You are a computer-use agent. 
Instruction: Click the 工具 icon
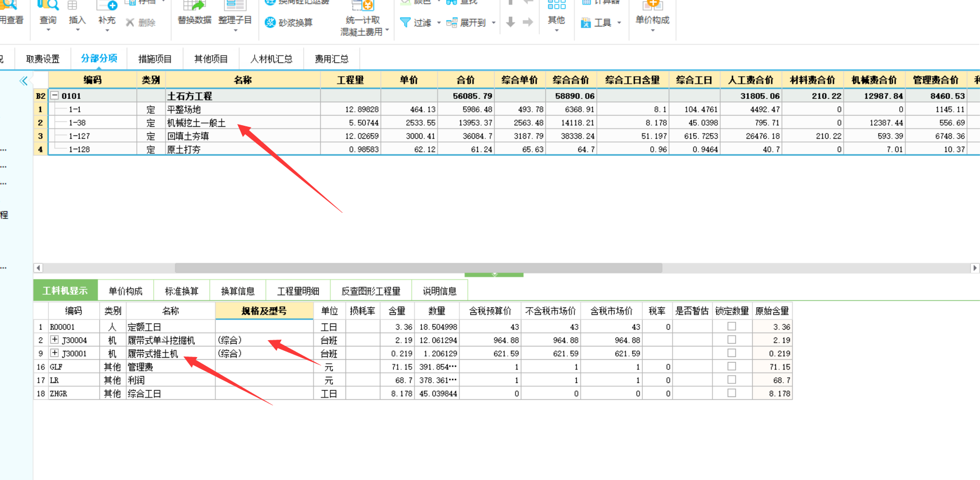(x=586, y=23)
